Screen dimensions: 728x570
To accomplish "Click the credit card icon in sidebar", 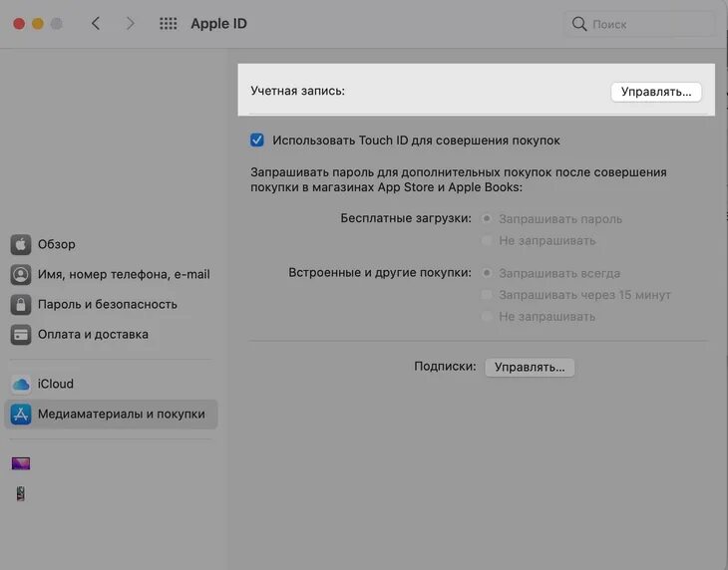I will pos(21,335).
